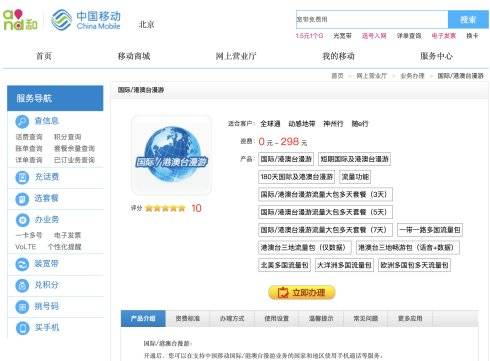Choose the 流量功能 product option
The height and width of the screenshot is (361, 490).
coord(355,177)
